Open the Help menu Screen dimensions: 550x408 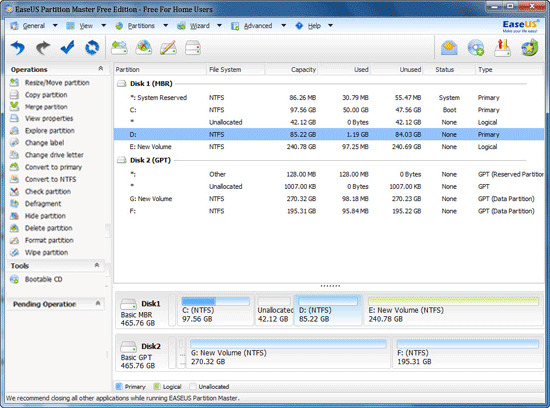coord(314,26)
